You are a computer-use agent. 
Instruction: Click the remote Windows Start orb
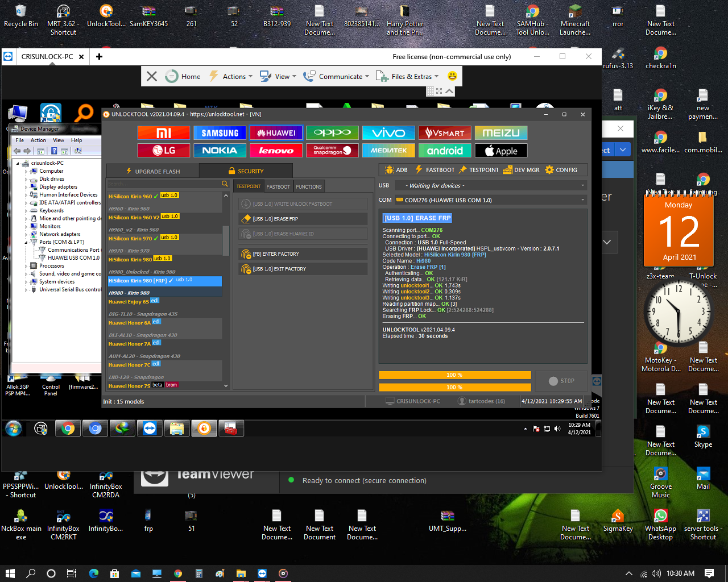point(13,428)
